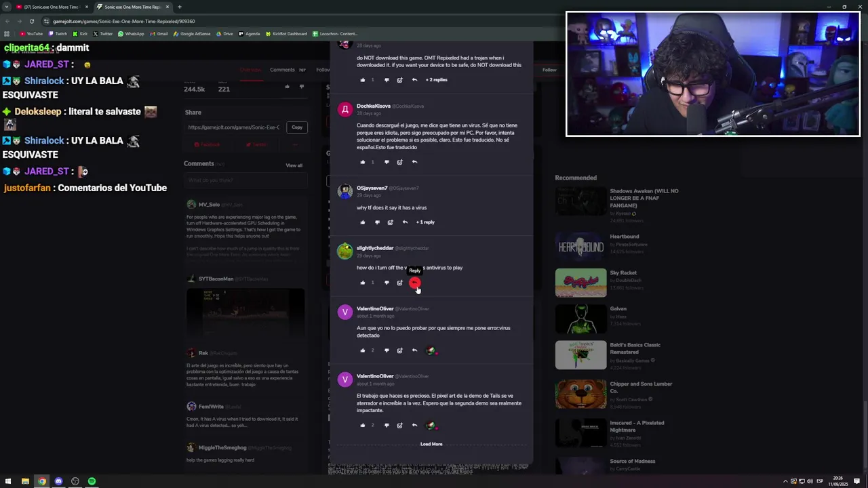Open the Comments 787 tab on the game page
The height and width of the screenshot is (488, 868).
point(288,70)
